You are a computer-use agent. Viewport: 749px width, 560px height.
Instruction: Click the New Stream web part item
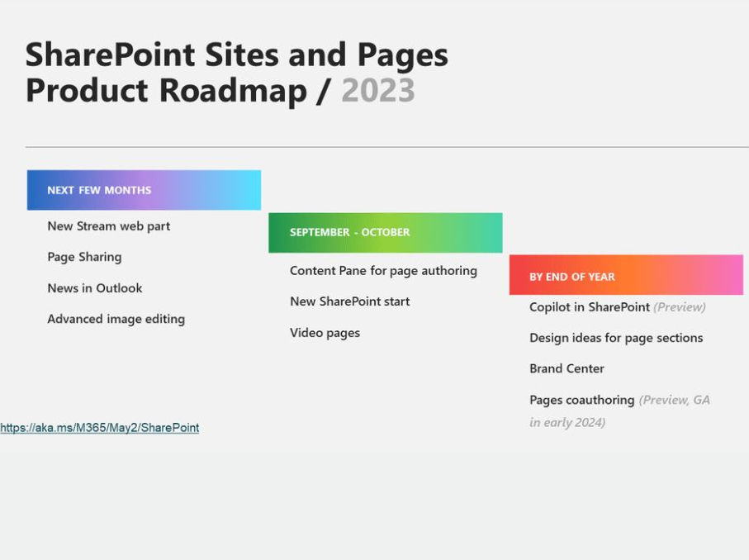109,225
